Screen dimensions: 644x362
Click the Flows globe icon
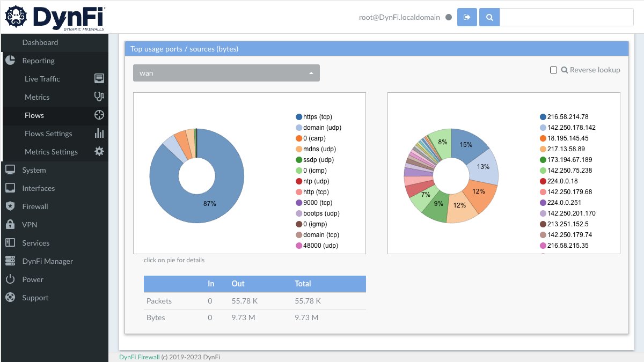click(x=99, y=115)
